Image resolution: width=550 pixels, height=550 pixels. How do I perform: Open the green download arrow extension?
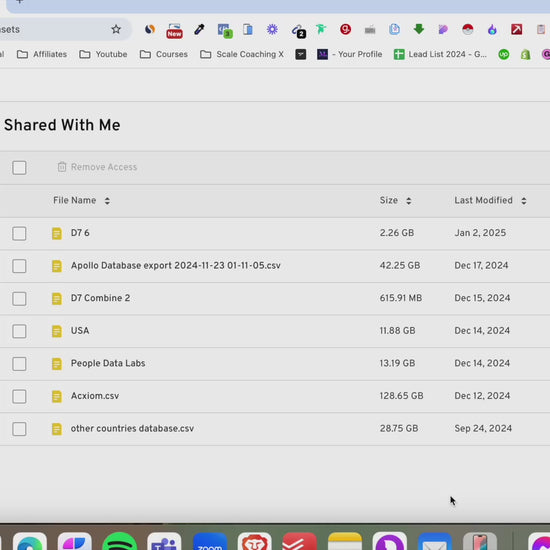418,29
